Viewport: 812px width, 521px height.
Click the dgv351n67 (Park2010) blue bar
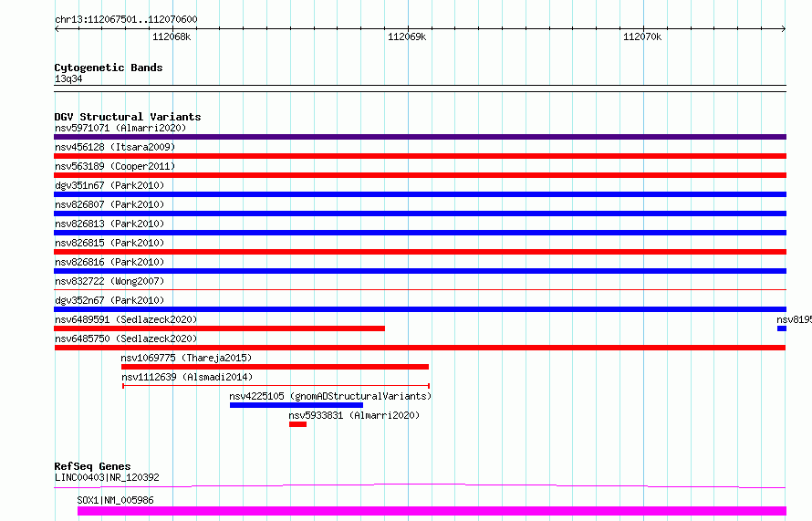[x=420, y=194]
